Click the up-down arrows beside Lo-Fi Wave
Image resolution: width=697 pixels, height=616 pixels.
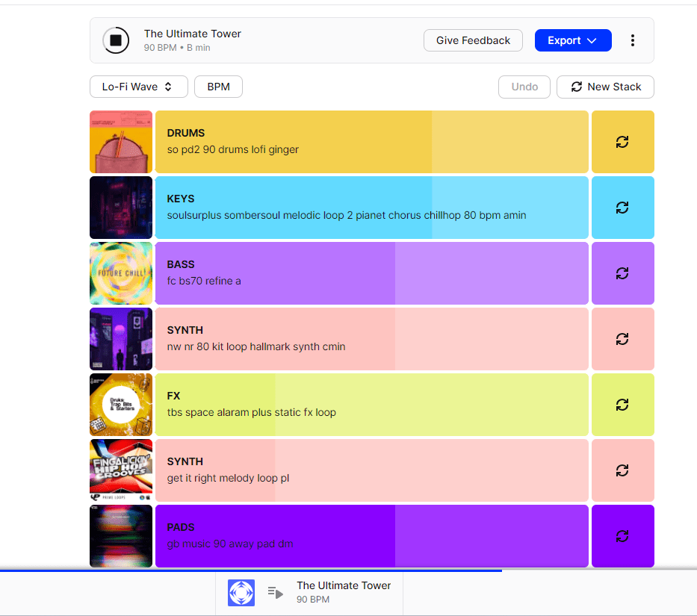point(168,87)
